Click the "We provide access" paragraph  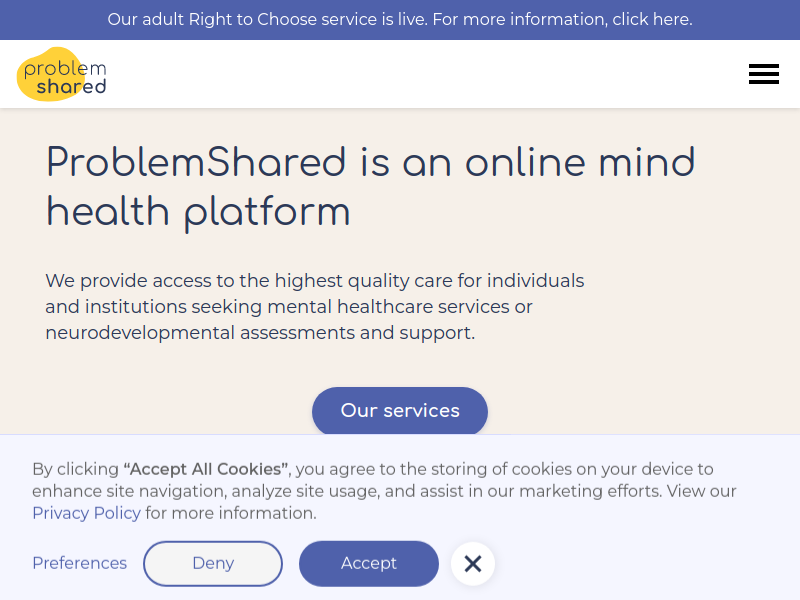[x=314, y=307]
